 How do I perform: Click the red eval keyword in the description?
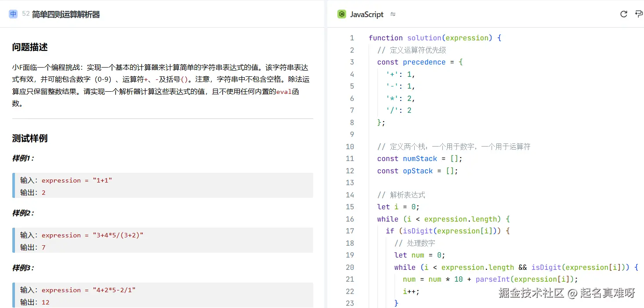(x=283, y=92)
